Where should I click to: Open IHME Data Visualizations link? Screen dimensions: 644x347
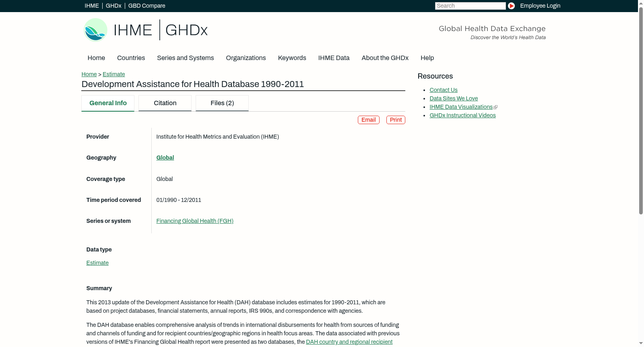461,107
